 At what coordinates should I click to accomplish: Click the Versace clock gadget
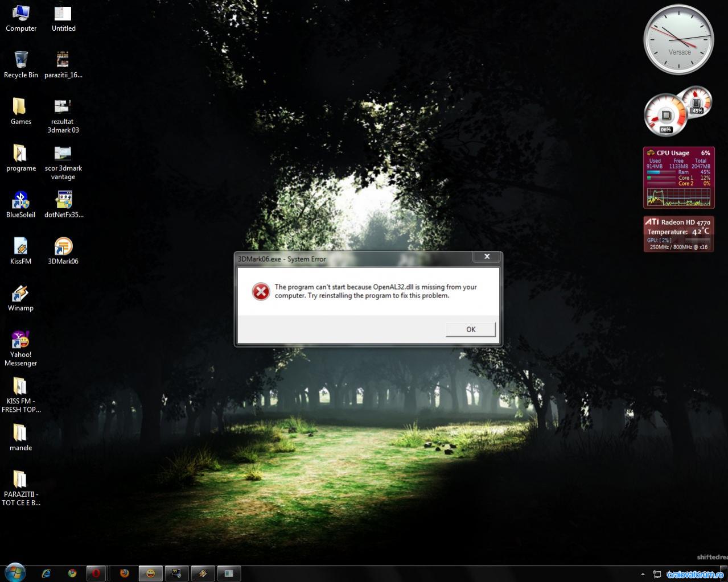click(x=678, y=39)
